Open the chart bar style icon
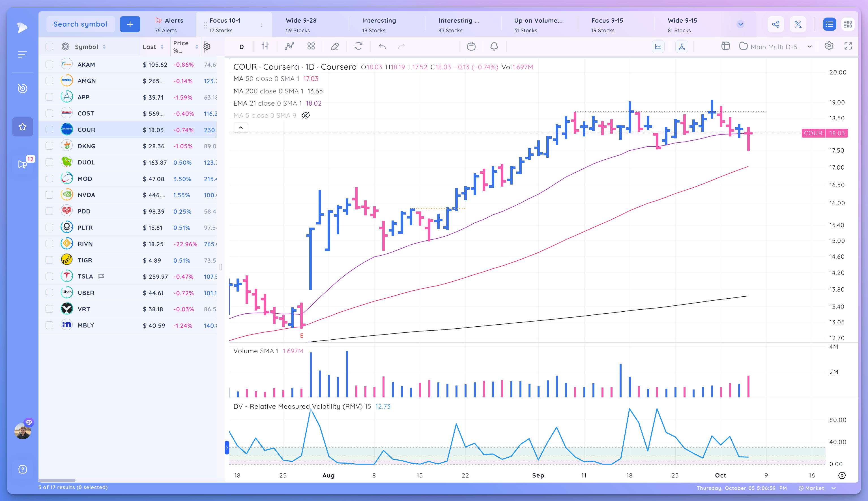This screenshot has width=868, height=501. coord(265,46)
